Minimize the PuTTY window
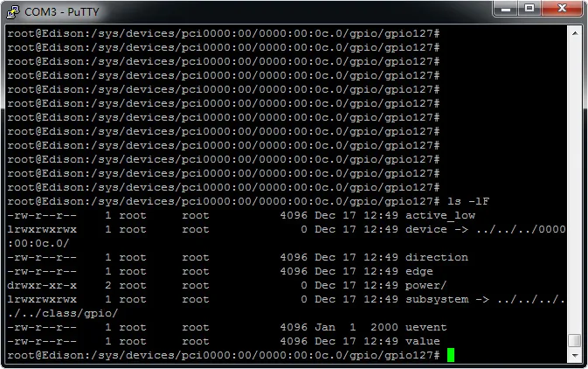Viewport: 588px width, 369px height. click(505, 10)
